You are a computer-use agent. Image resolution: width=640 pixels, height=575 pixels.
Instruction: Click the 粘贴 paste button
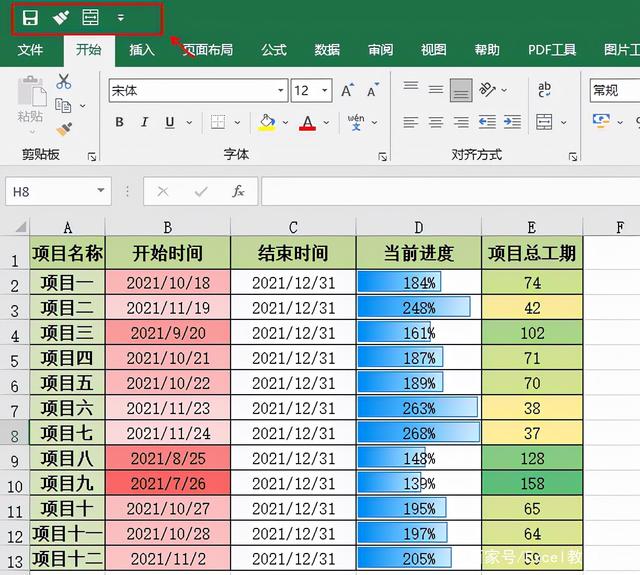click(30, 104)
